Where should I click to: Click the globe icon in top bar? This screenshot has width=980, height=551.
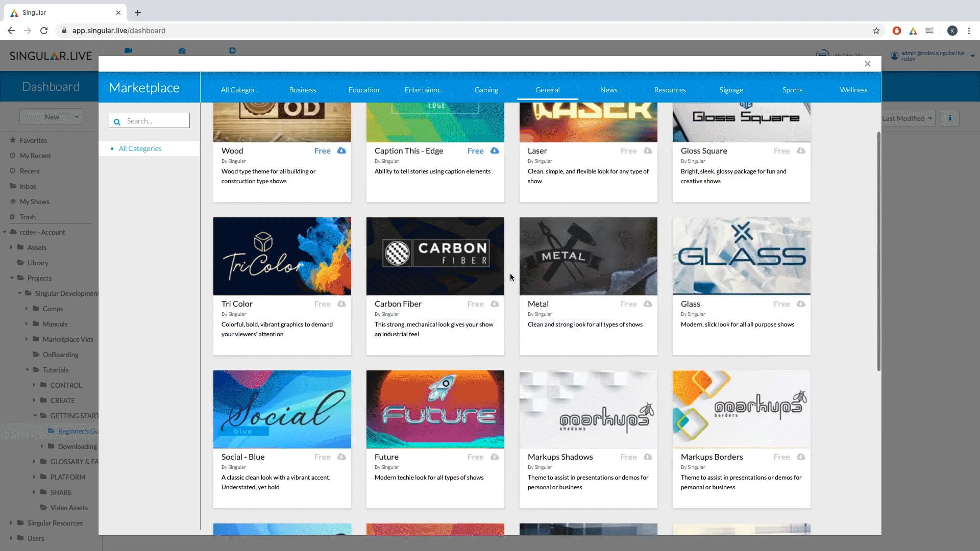(232, 51)
